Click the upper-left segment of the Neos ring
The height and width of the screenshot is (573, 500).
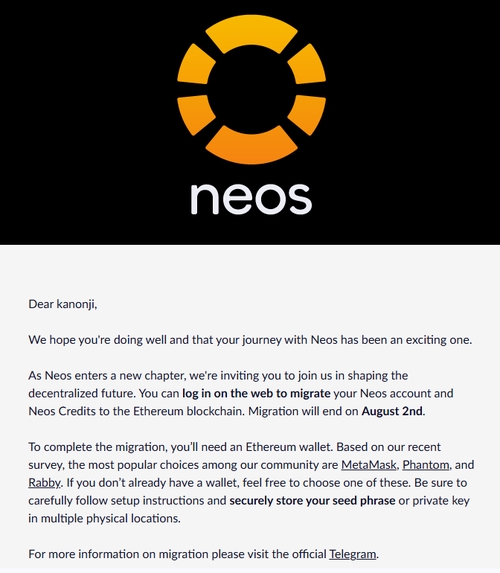click(196, 64)
